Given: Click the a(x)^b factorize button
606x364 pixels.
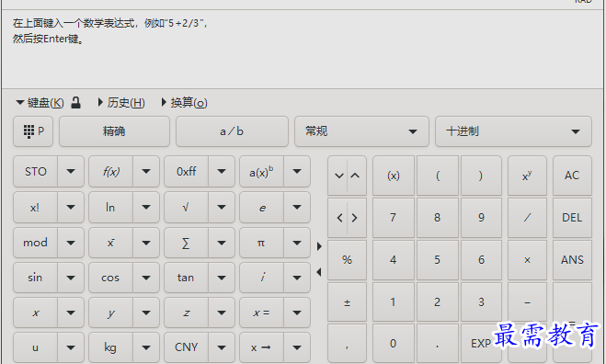Looking at the screenshot, I should [x=262, y=172].
